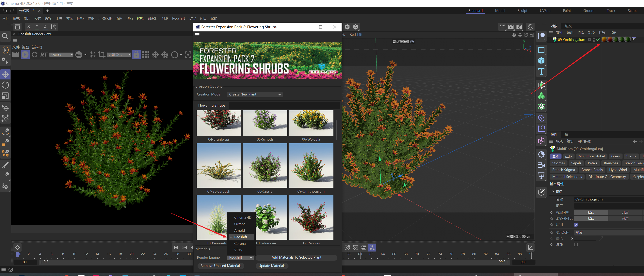This screenshot has width=644, height=276.
Task: Open the Forester dialog hamburger menu
Action: pos(197,35)
